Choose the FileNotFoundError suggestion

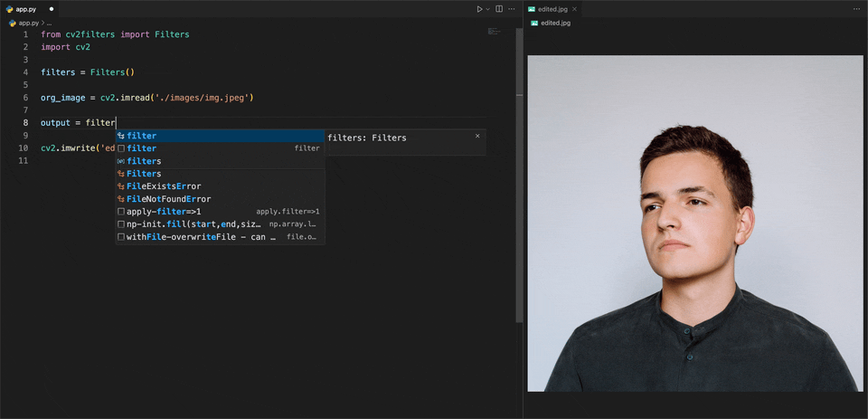click(168, 199)
